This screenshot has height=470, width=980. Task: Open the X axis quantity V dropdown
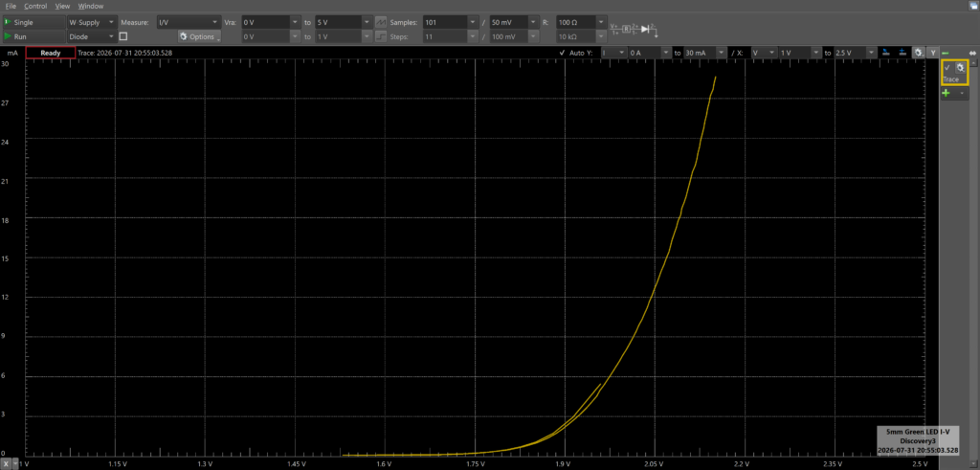coord(763,53)
